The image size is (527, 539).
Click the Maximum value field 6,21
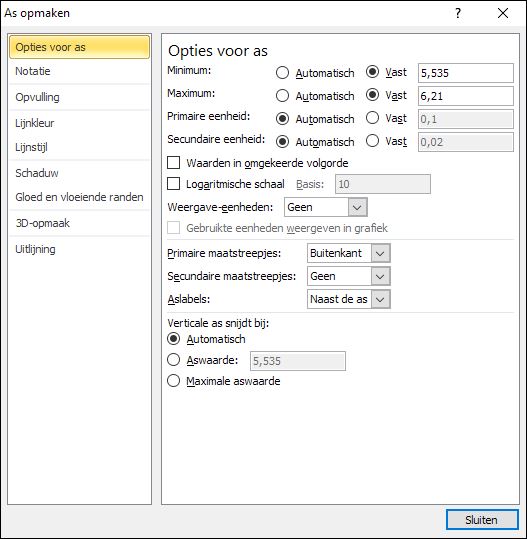click(x=466, y=96)
